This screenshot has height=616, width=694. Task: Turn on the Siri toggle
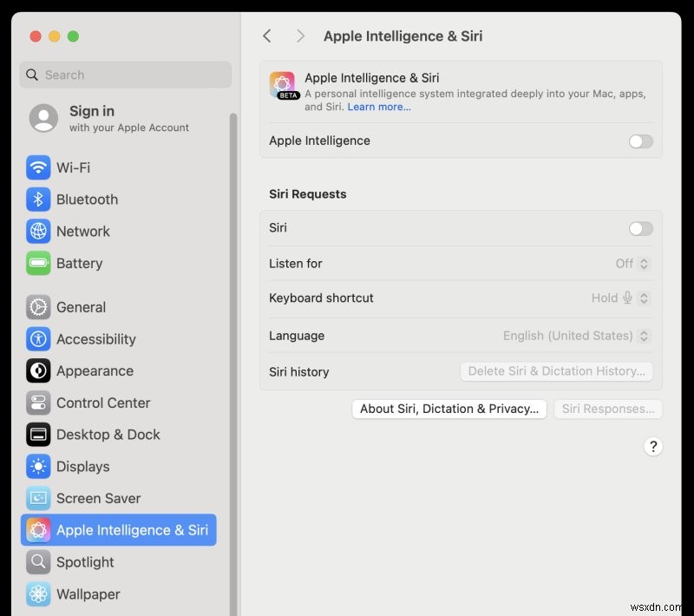(x=640, y=229)
